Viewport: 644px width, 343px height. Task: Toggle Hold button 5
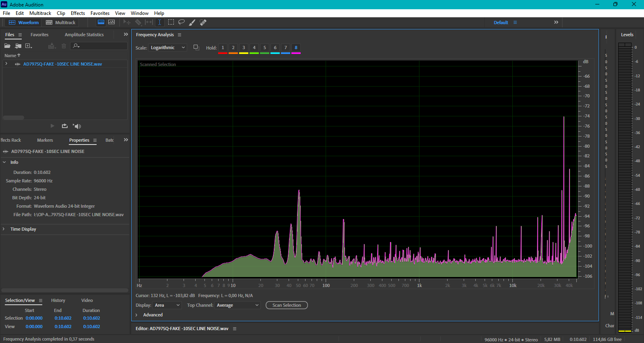click(264, 48)
